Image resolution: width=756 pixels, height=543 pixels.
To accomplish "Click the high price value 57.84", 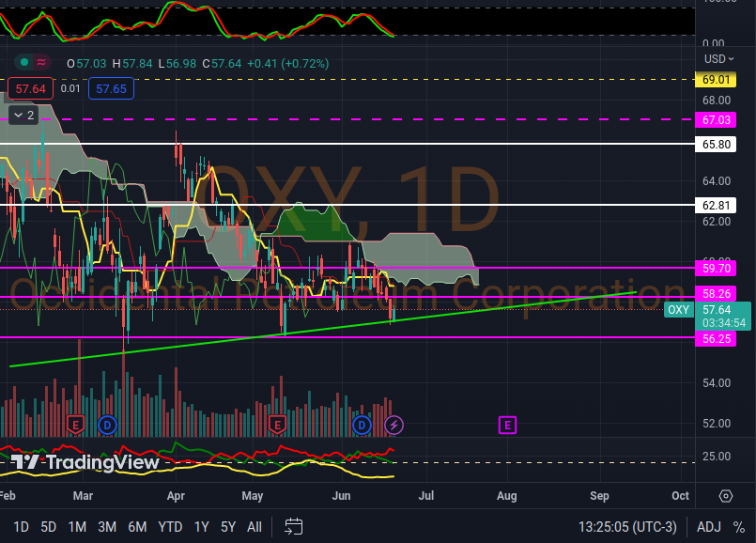I will tap(137, 64).
